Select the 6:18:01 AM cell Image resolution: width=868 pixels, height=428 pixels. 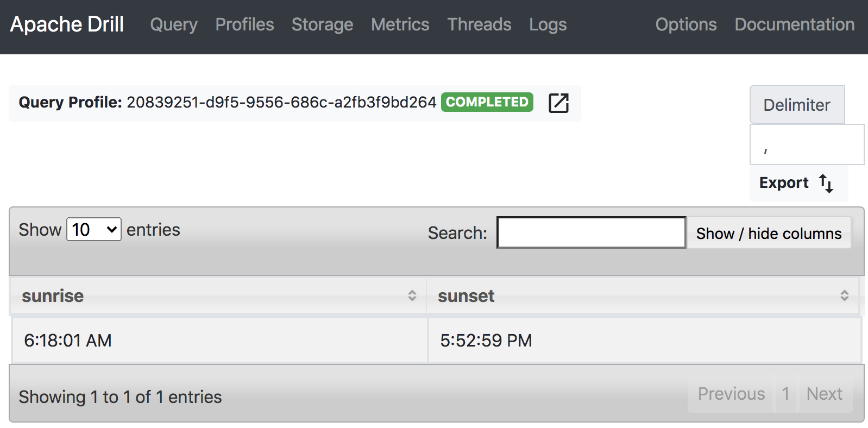(x=219, y=341)
